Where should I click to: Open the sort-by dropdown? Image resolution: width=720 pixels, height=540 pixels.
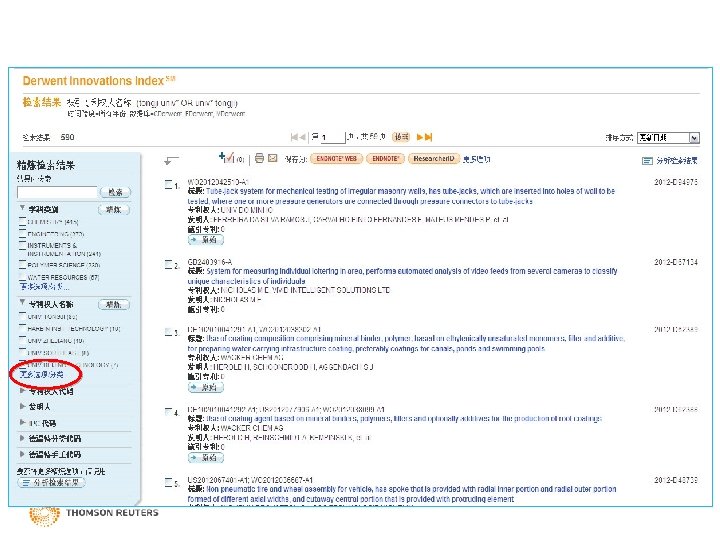coord(668,137)
